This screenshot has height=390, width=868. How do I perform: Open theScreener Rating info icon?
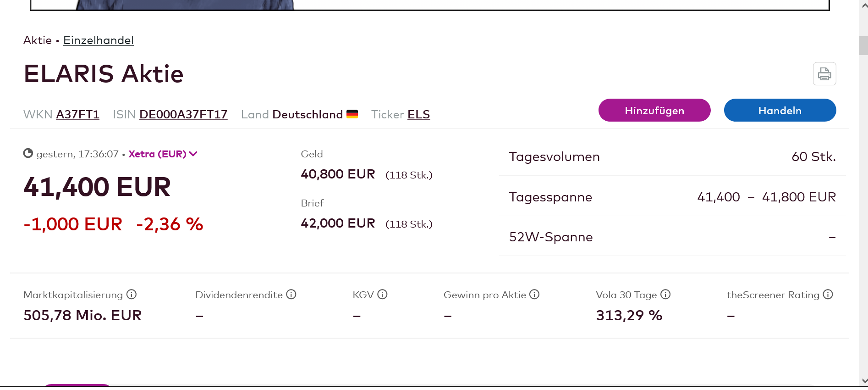point(828,295)
